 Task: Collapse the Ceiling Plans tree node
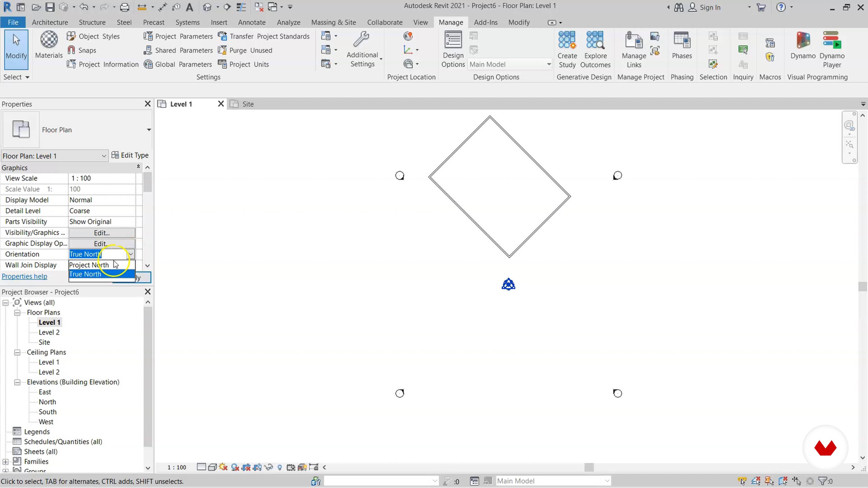[17, 353]
